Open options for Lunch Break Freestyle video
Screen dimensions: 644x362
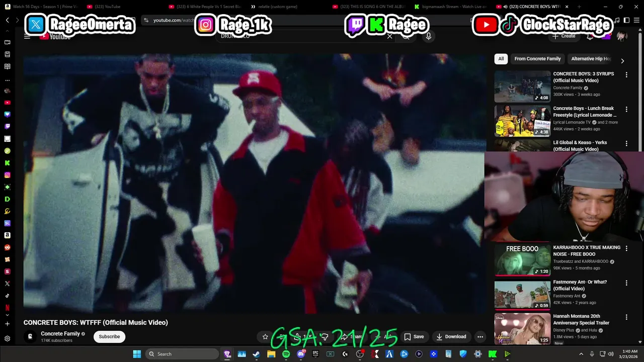pyautogui.click(x=626, y=109)
